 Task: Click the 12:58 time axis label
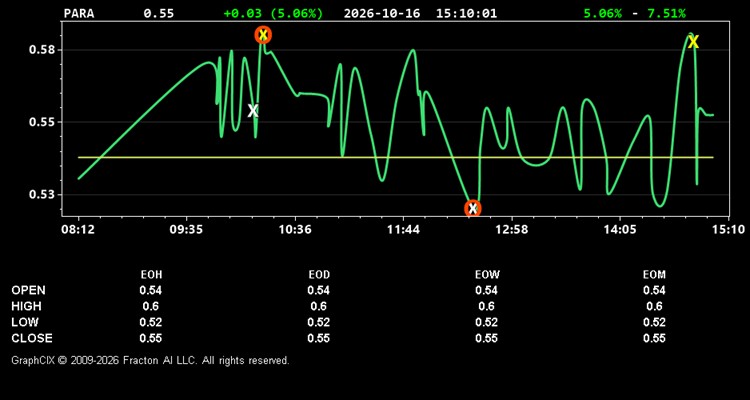click(x=512, y=230)
